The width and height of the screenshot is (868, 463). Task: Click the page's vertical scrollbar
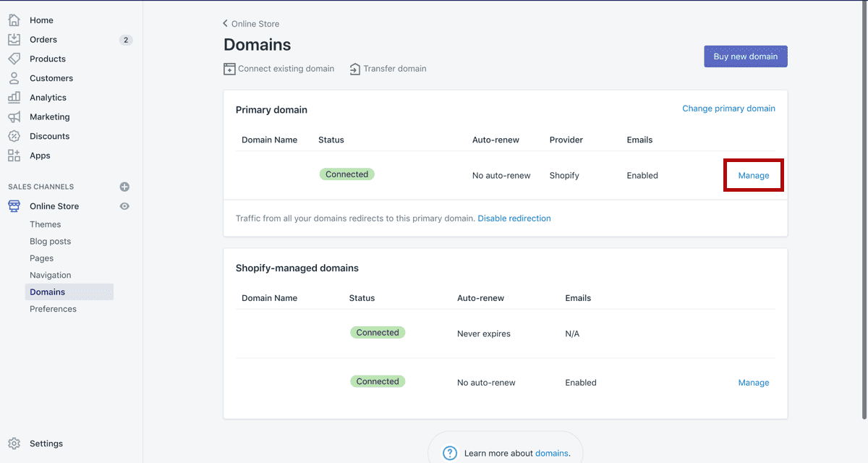click(864, 217)
